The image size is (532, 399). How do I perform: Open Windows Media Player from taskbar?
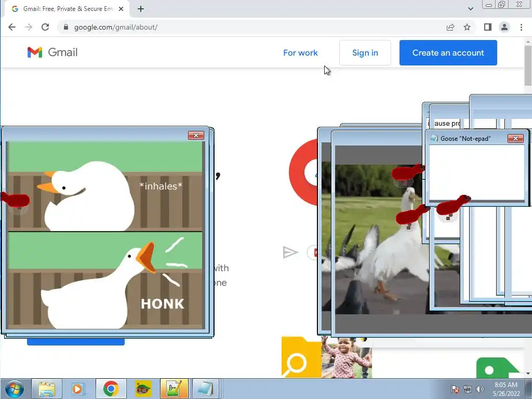pos(78,389)
